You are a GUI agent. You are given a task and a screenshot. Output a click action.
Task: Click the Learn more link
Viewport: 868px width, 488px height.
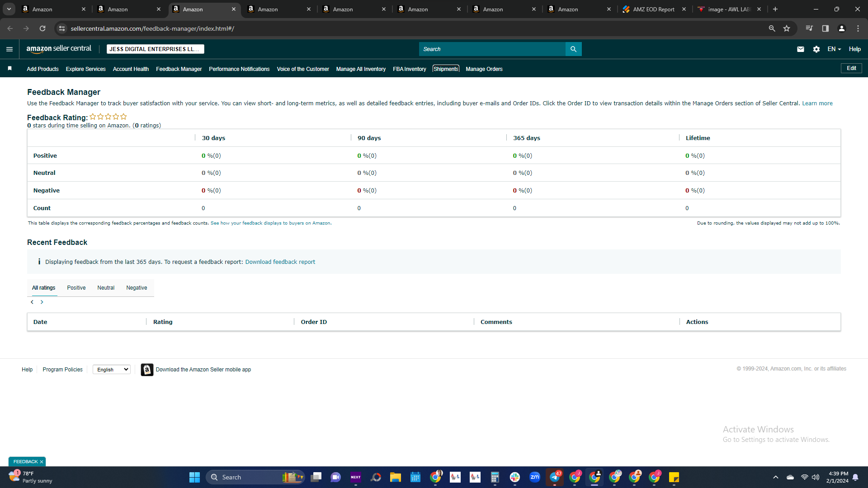tap(817, 103)
